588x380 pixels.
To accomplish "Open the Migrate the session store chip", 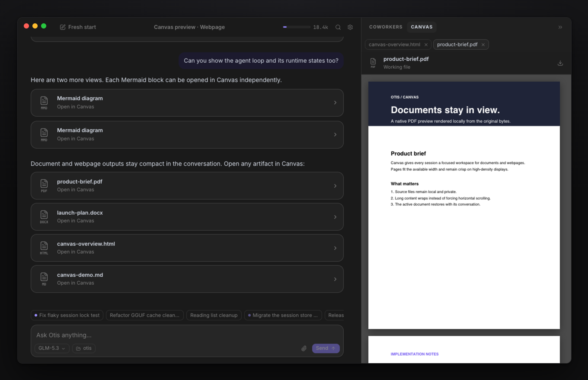I will [283, 315].
